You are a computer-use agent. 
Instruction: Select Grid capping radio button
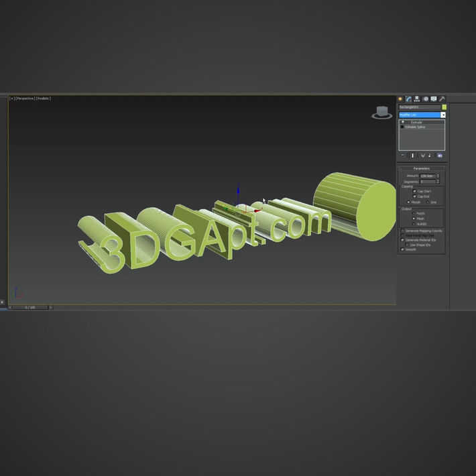point(428,202)
